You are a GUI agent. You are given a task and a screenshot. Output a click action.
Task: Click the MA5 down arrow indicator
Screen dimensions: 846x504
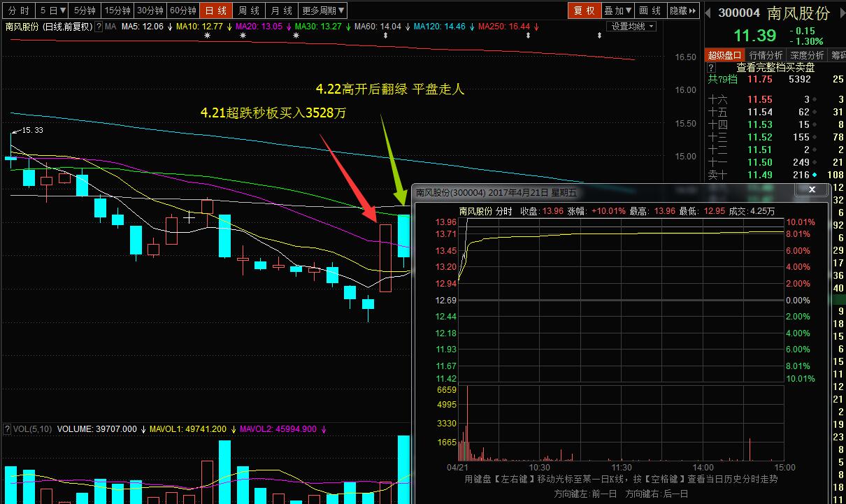coord(170,27)
